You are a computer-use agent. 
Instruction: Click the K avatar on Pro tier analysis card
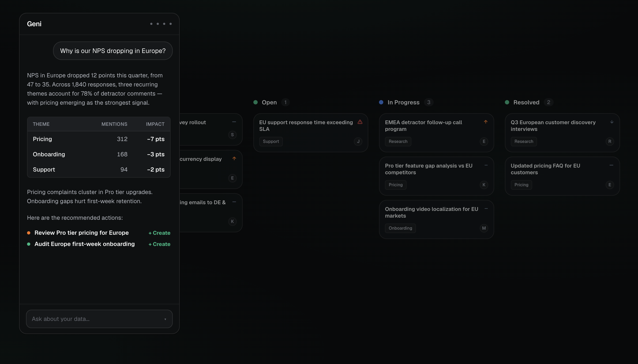pyautogui.click(x=484, y=185)
